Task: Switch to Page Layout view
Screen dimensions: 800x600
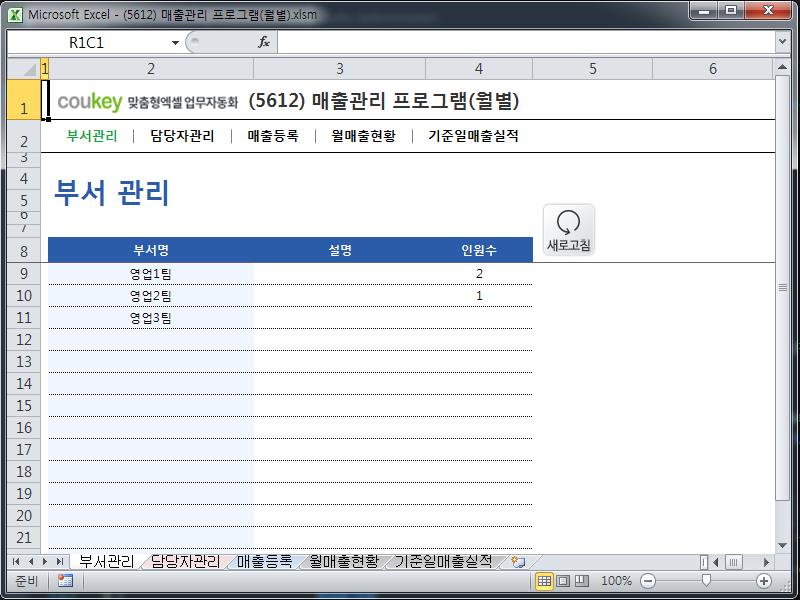Action: [563, 581]
